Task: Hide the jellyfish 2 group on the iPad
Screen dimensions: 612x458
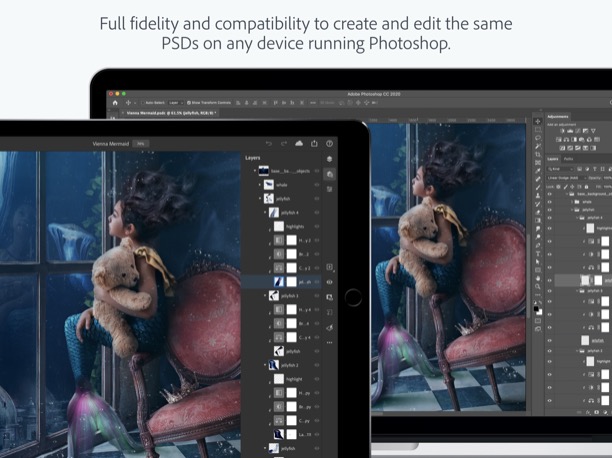Action: (x=317, y=365)
